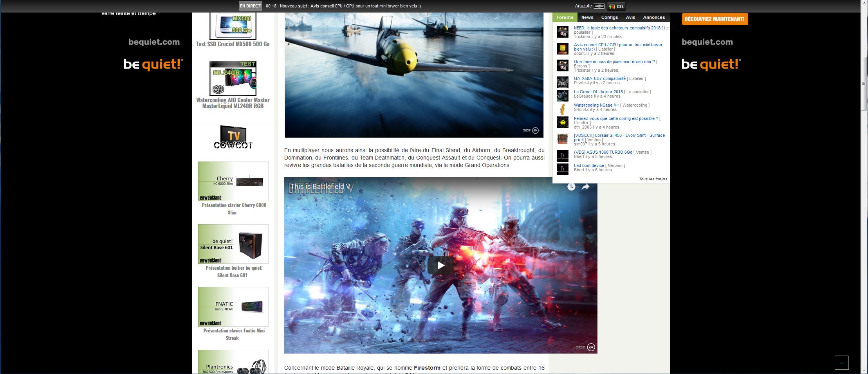Click Trickstar avatar beside 'pixel mort écran neuf' topic
This screenshot has width=868, height=374.
(563, 65)
